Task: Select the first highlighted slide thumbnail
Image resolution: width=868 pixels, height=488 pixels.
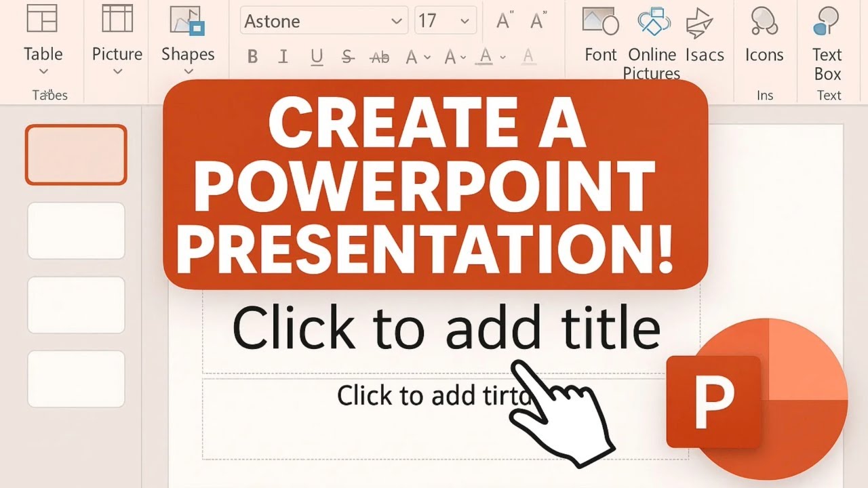Action: (x=76, y=155)
